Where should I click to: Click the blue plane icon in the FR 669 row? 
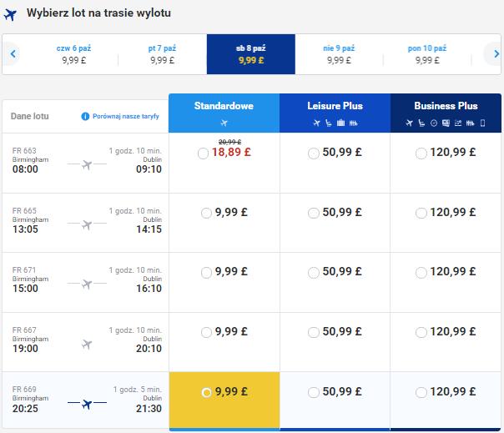tap(87, 404)
